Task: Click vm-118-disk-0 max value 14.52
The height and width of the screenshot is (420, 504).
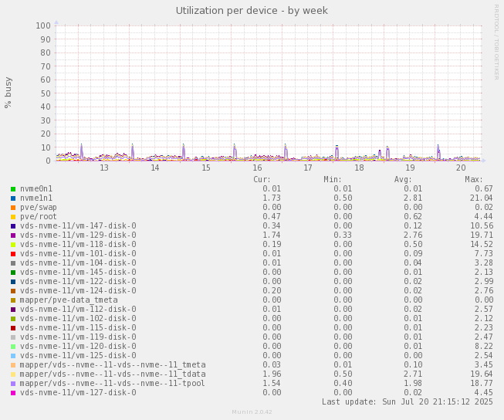Action: [481, 245]
